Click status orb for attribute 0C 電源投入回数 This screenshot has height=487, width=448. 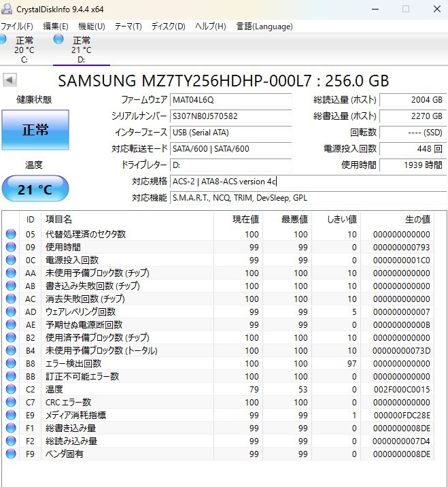[x=11, y=260]
